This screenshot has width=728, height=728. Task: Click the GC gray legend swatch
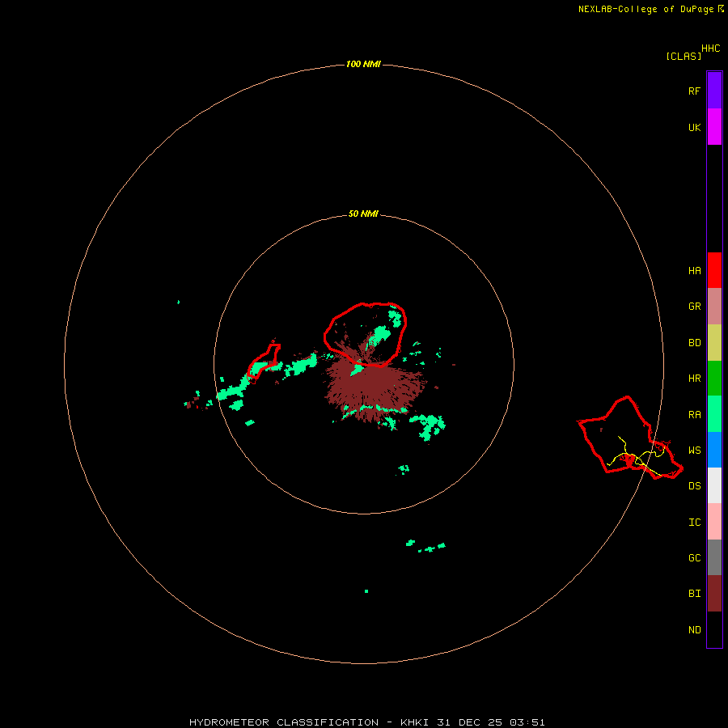pos(714,557)
